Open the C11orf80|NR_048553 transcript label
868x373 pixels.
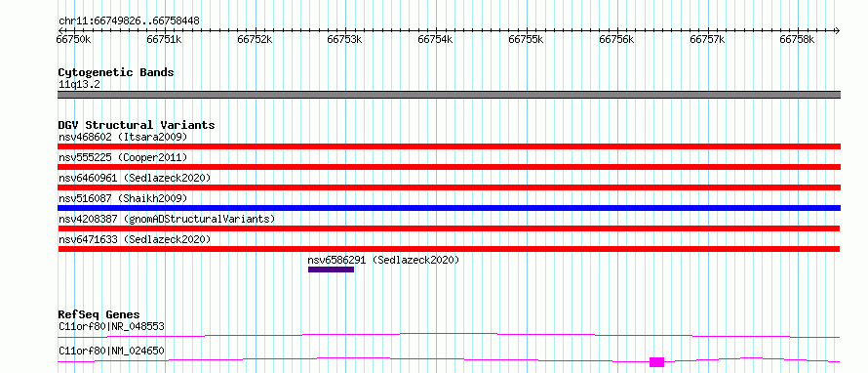tap(111, 326)
